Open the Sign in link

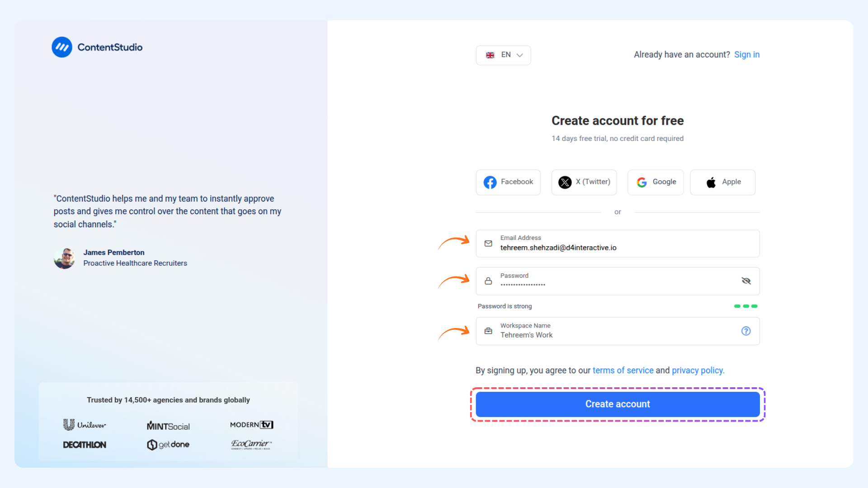click(x=747, y=55)
